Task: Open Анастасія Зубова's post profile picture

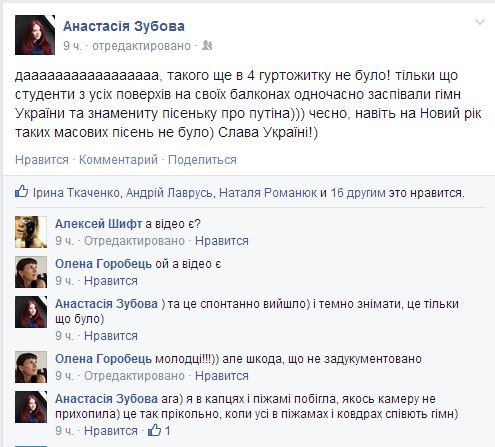Action: pyautogui.click(x=35, y=35)
